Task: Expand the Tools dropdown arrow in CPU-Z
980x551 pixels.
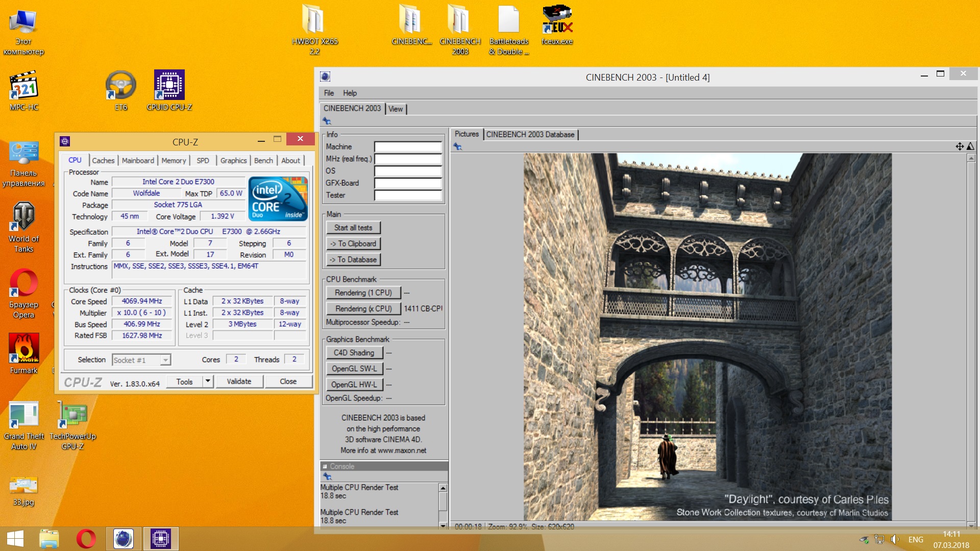Action: (x=207, y=381)
